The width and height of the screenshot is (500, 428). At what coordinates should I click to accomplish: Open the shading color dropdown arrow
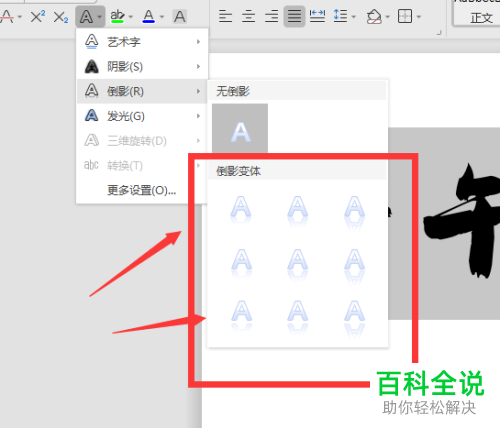click(388, 16)
